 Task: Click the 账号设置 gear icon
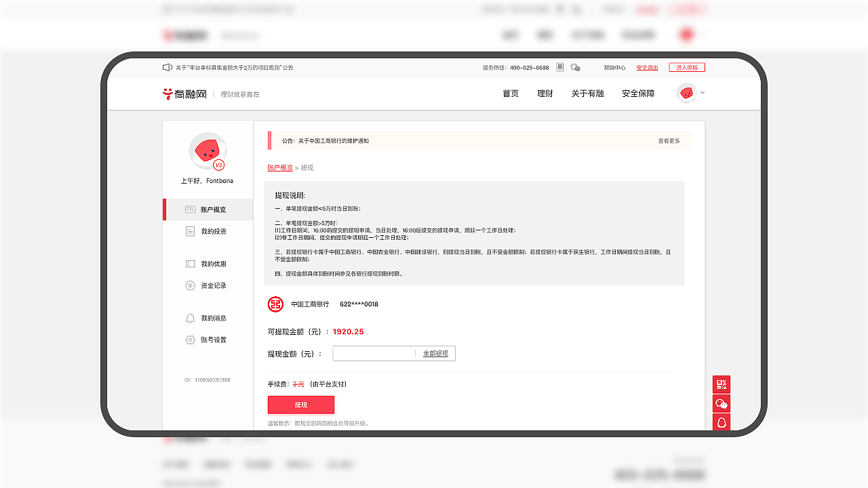tap(191, 340)
